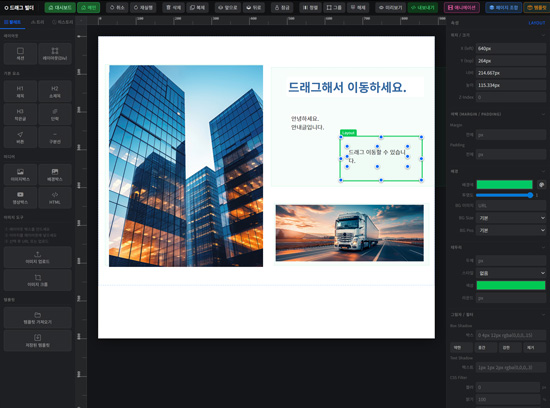The width and height of the screenshot is (550, 408).
Task: Open the BG Pos dropdown
Action: tap(511, 230)
